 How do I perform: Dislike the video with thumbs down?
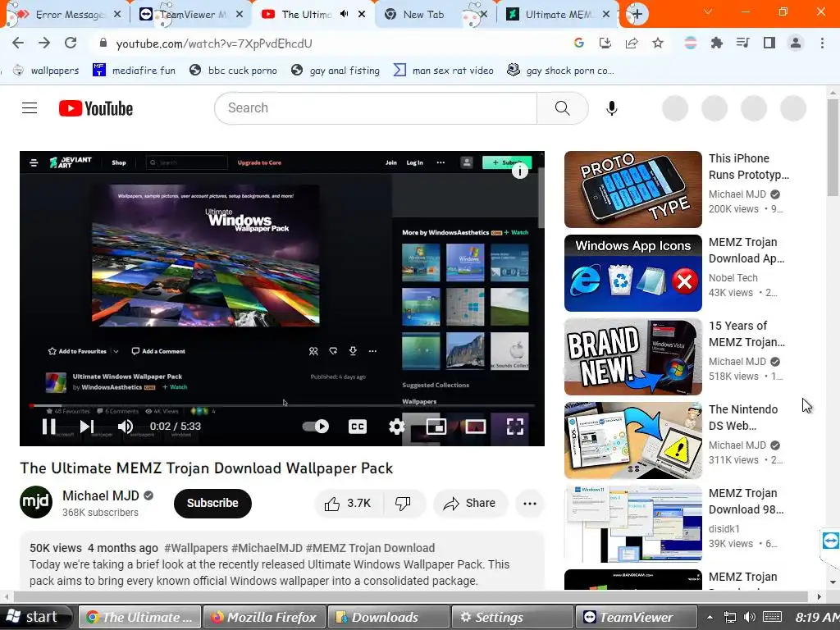[404, 503]
